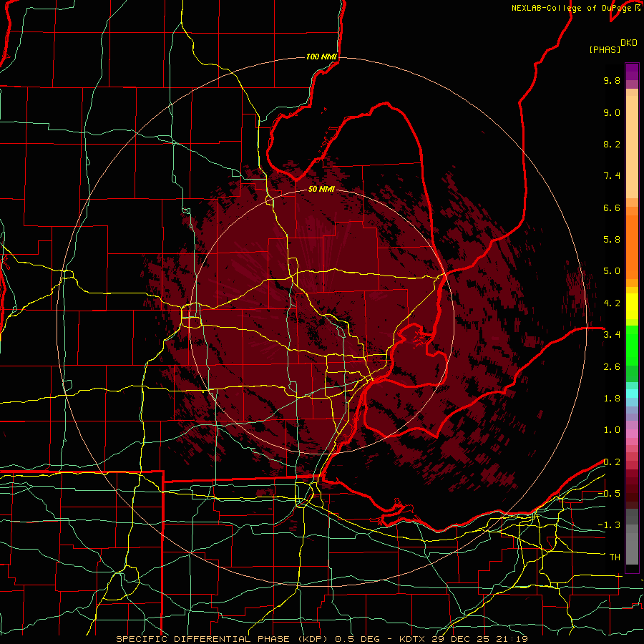Click the DKD product code label

coord(629,43)
